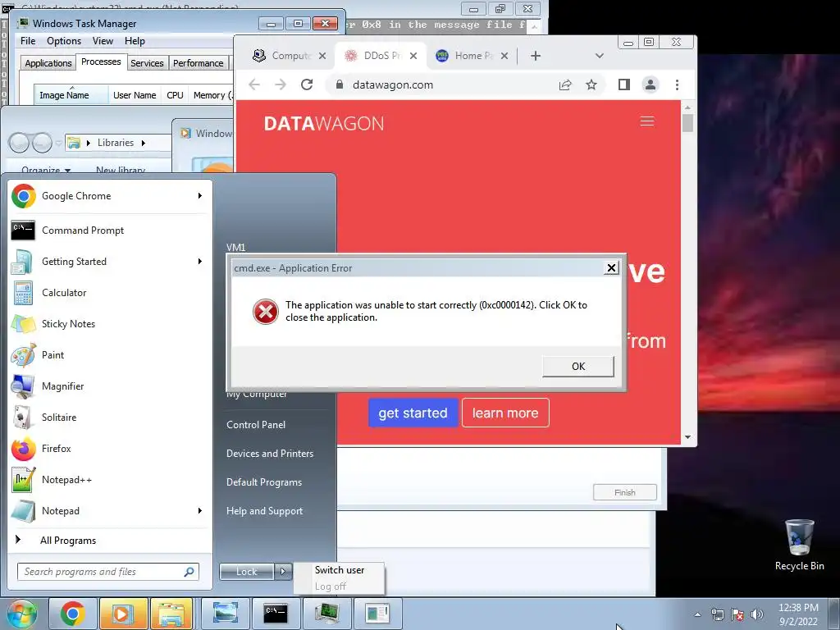The height and width of the screenshot is (630, 840).
Task: Expand Getting Started submenu arrow
Action: (x=200, y=262)
